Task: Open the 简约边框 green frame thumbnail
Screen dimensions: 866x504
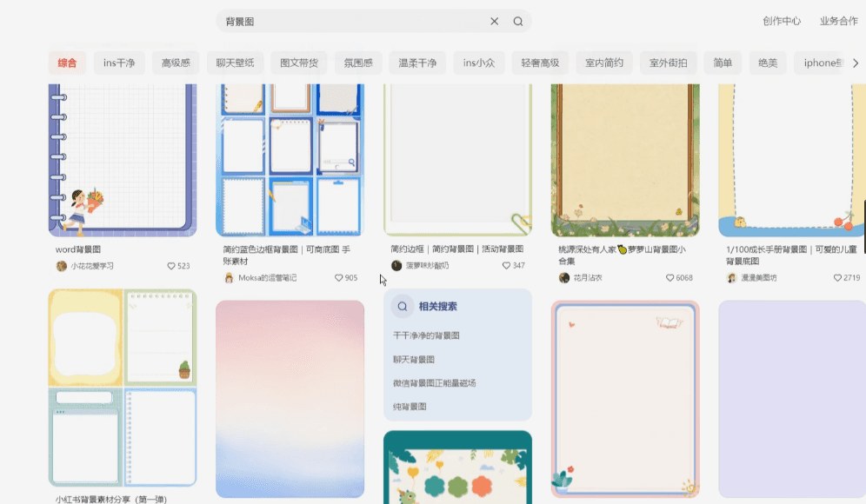Action: (457, 160)
